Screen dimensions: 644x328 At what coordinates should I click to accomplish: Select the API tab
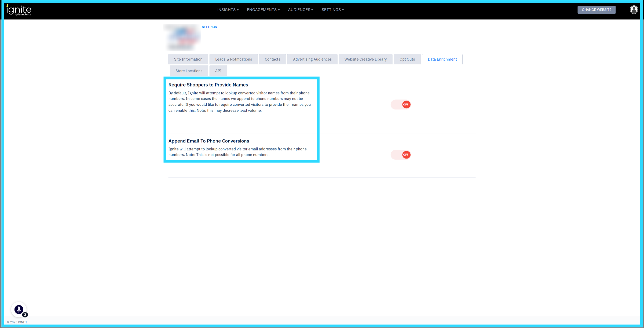218,71
